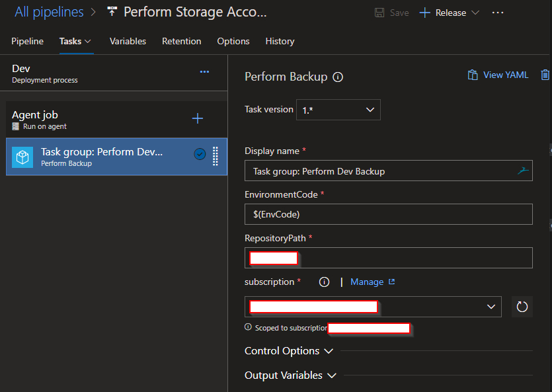Open the Task version dropdown

[x=338, y=110]
